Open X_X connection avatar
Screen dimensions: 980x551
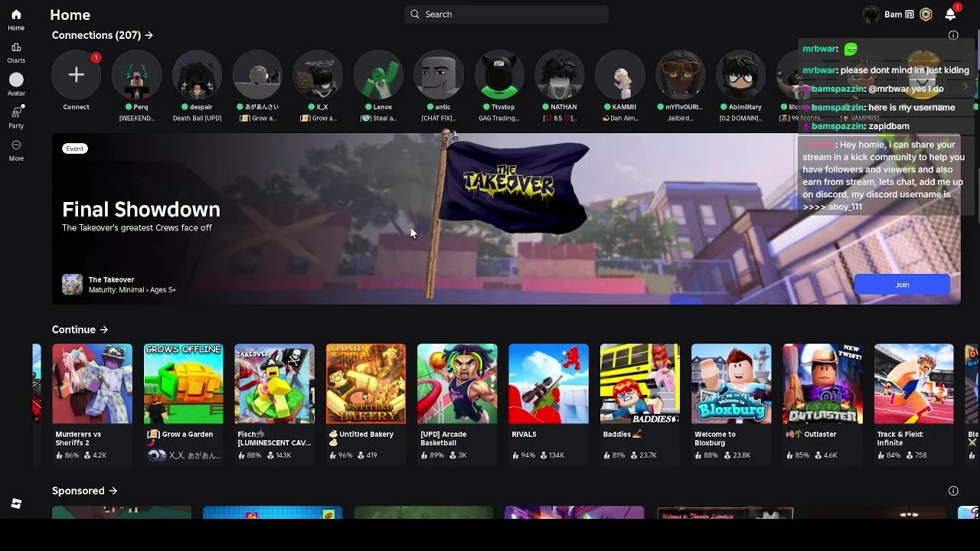pyautogui.click(x=318, y=74)
